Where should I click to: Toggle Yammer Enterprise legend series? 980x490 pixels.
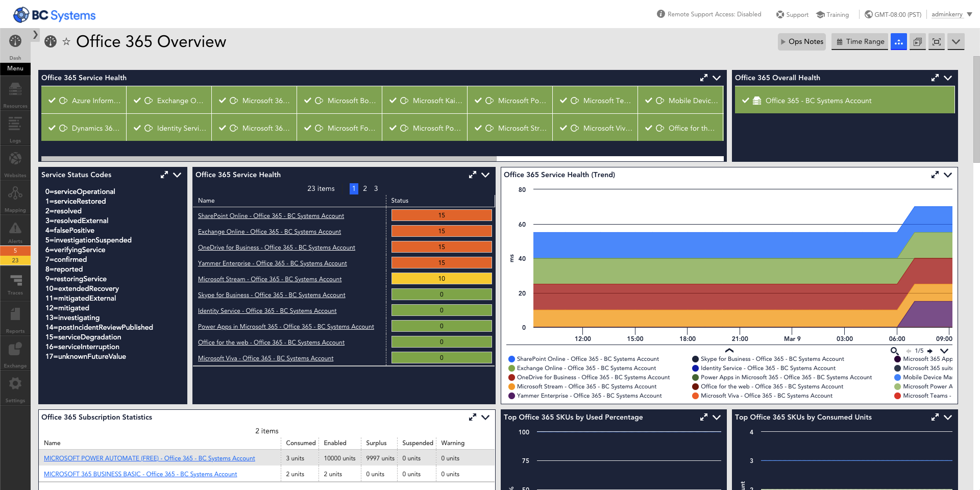585,396
